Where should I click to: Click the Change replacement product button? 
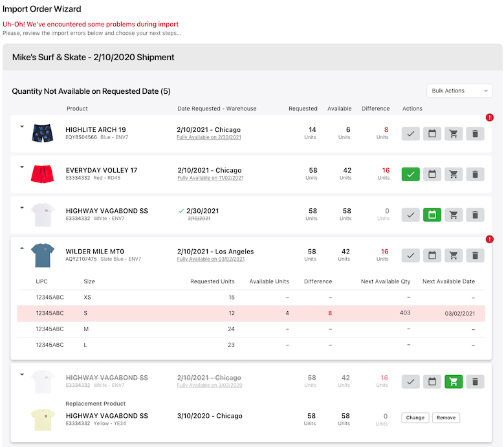[x=415, y=418]
